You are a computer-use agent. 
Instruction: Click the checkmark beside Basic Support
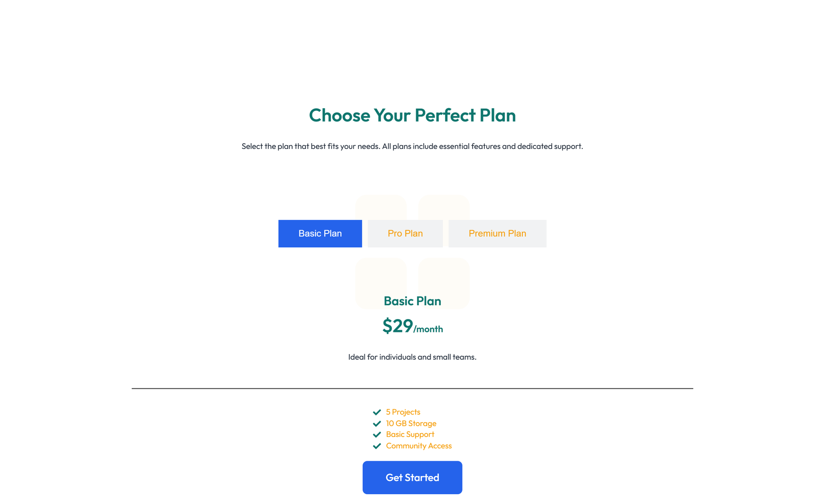coord(377,434)
